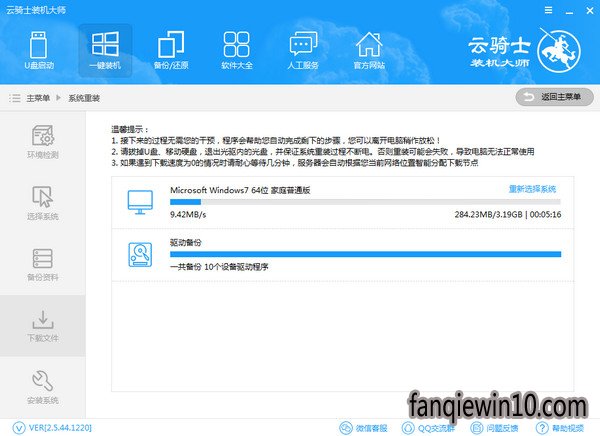Click 重新选择系统 link
Screen dimensions: 600x436
click(x=532, y=189)
